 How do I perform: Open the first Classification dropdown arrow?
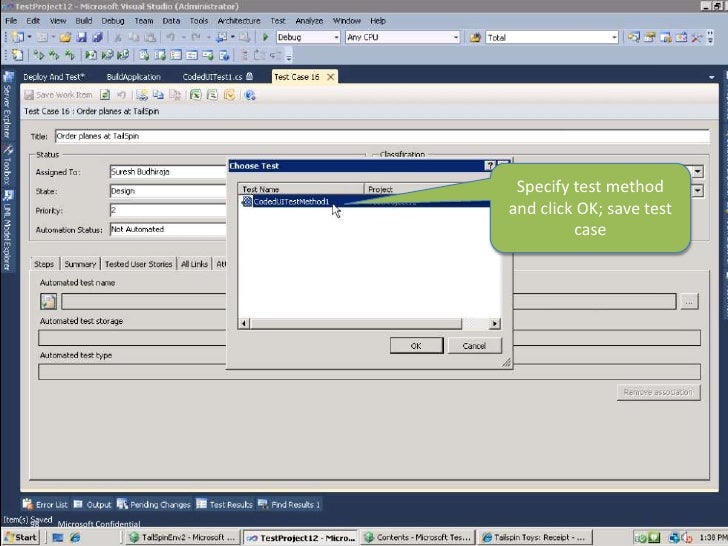tap(697, 172)
